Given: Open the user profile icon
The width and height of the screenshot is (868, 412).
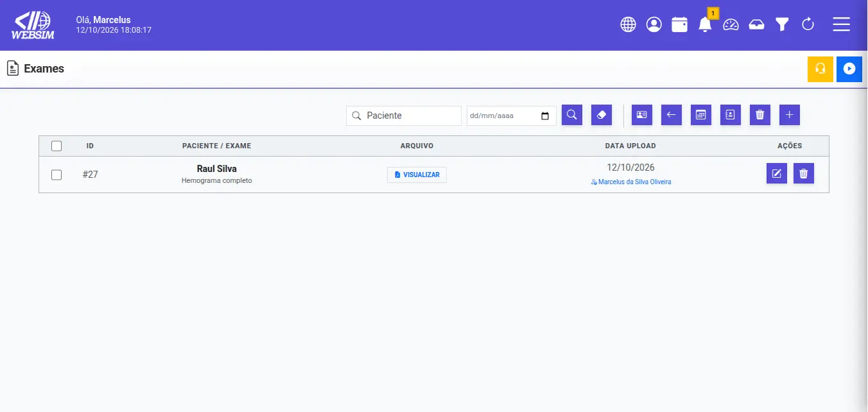Looking at the screenshot, I should (x=654, y=25).
